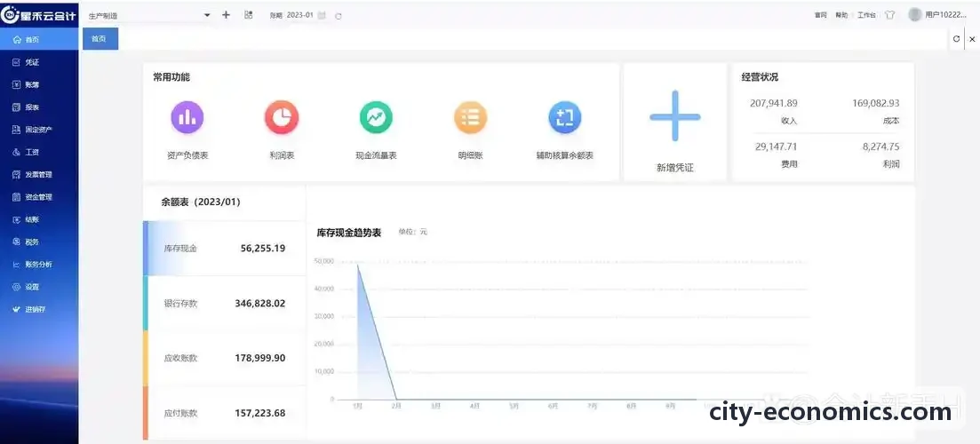Open the 明细账 orange list icon
The width and height of the screenshot is (980, 444).
(x=471, y=117)
